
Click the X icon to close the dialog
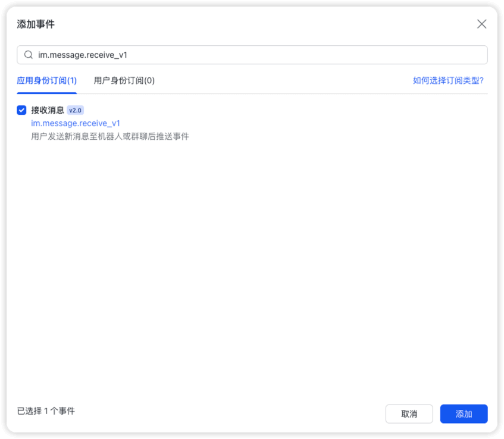point(482,24)
